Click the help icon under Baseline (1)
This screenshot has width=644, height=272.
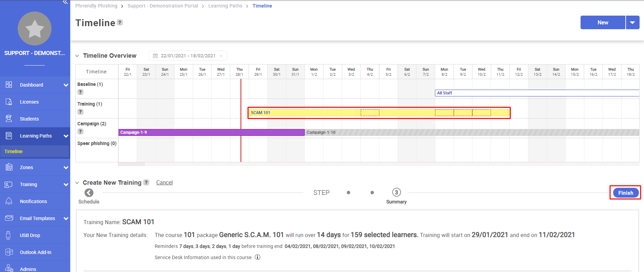[x=80, y=92]
